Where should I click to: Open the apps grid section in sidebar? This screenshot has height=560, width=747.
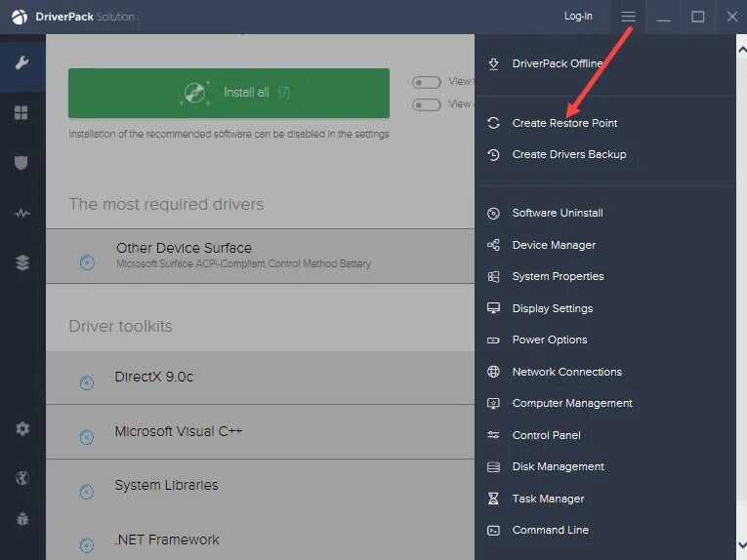(x=21, y=113)
